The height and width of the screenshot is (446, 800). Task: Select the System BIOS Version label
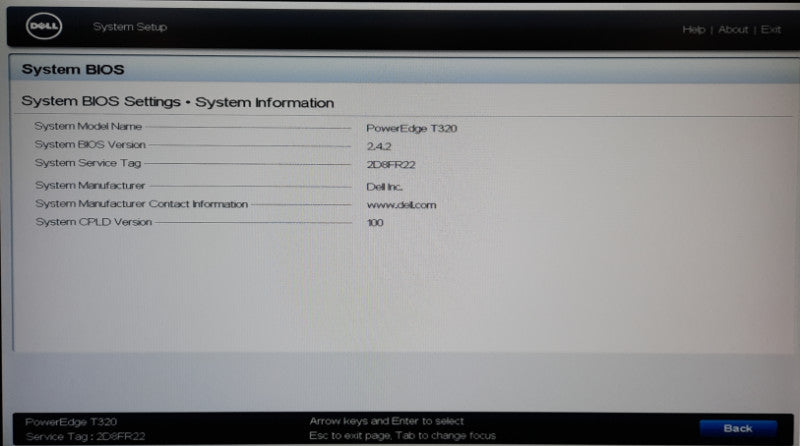coord(90,144)
